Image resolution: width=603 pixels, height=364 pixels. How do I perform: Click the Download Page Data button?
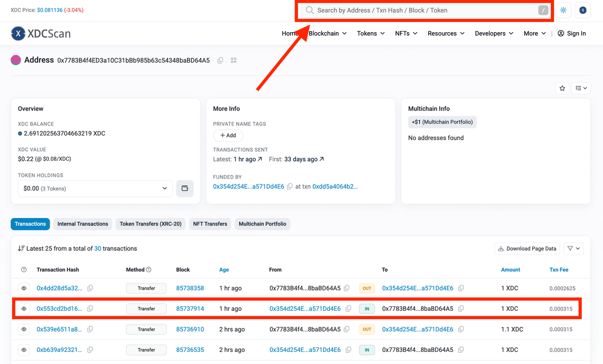point(527,248)
